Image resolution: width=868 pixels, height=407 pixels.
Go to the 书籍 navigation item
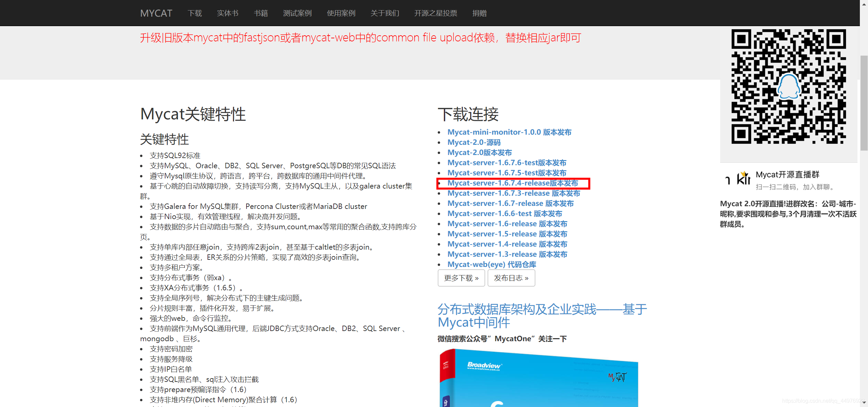[261, 13]
